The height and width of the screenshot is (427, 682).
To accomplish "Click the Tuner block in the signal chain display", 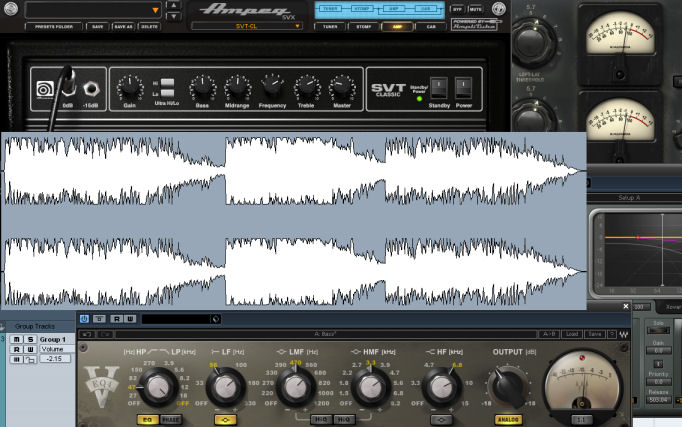I will click(x=330, y=9).
